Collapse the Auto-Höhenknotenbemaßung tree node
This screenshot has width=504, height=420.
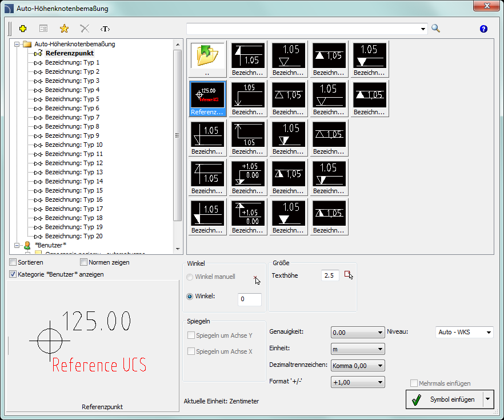click(17, 44)
